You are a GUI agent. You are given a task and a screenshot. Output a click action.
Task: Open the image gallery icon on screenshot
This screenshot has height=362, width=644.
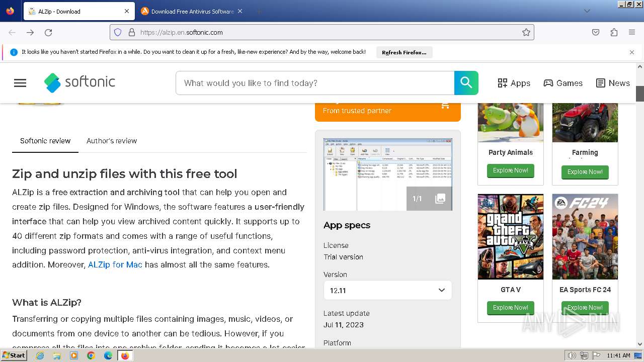tap(440, 199)
